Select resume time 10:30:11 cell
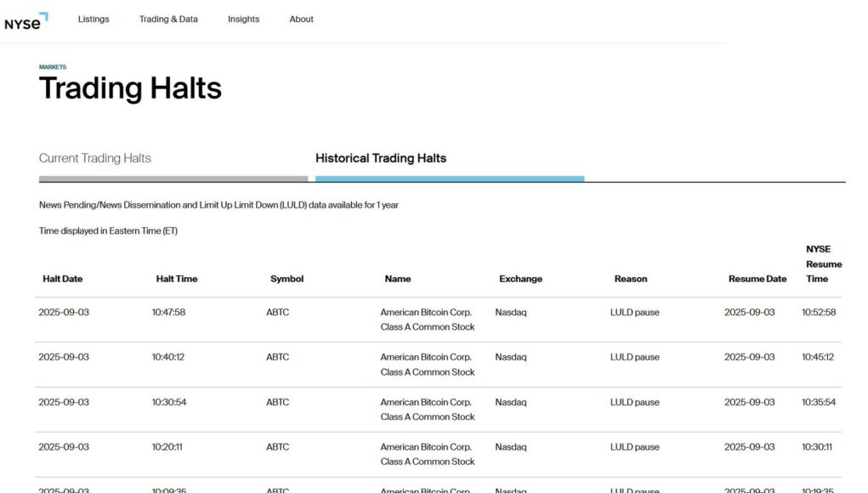The width and height of the screenshot is (868, 493). (817, 447)
